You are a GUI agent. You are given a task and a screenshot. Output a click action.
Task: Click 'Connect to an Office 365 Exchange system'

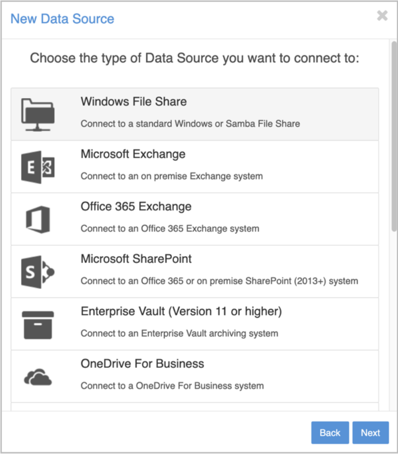tap(170, 229)
